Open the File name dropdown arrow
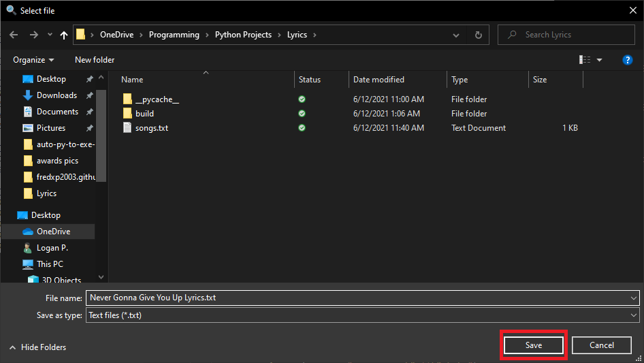The image size is (644, 363). coord(633,298)
